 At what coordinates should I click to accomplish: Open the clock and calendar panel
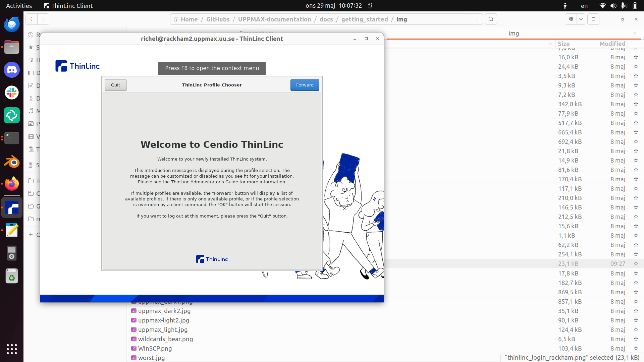click(x=333, y=6)
